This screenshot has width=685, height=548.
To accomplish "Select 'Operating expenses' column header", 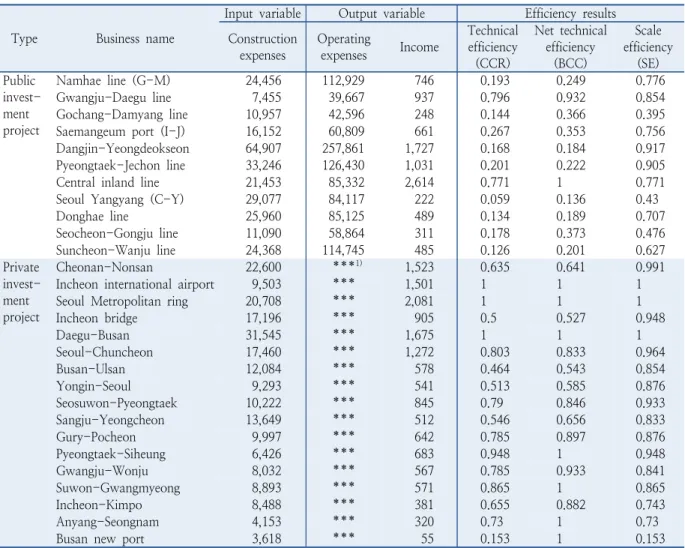I will coord(344,47).
